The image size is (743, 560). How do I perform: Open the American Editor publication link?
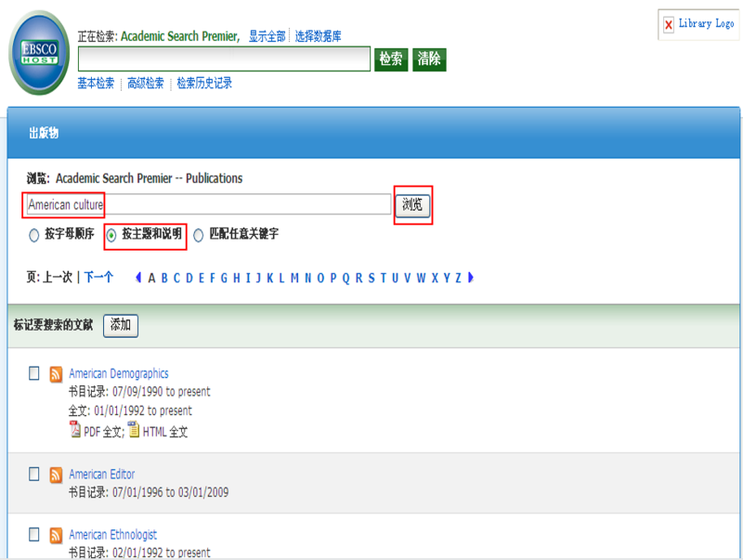pos(102,475)
